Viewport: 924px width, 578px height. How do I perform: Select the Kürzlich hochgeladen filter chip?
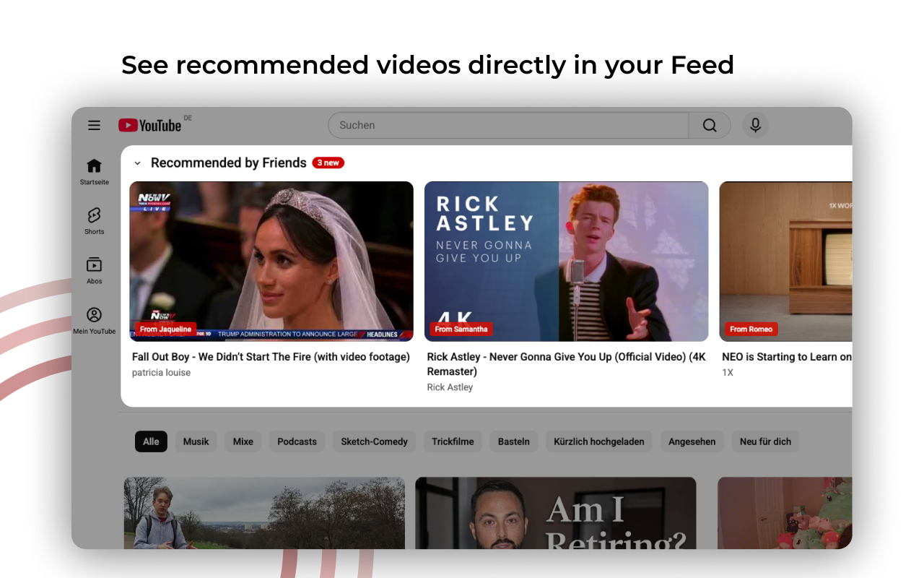pyautogui.click(x=599, y=441)
